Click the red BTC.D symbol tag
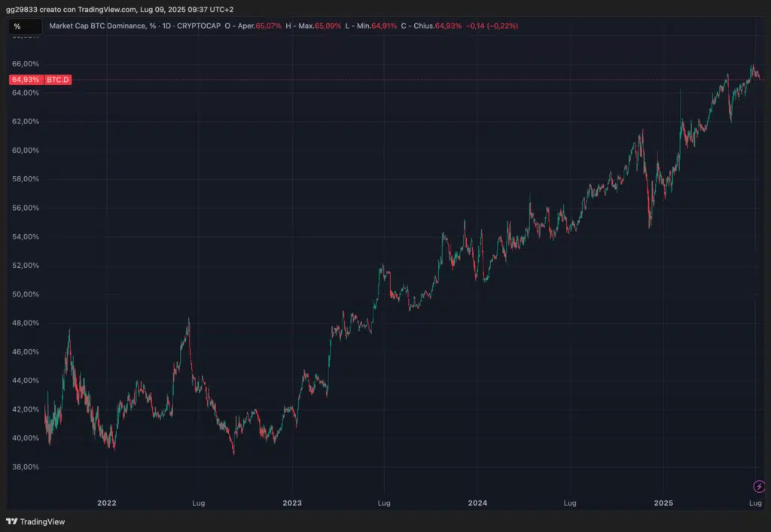This screenshot has width=771, height=532. click(58, 80)
